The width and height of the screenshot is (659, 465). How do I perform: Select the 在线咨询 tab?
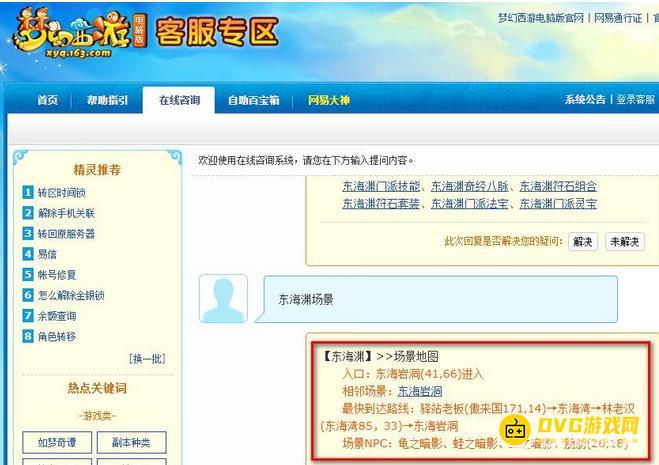point(179,100)
